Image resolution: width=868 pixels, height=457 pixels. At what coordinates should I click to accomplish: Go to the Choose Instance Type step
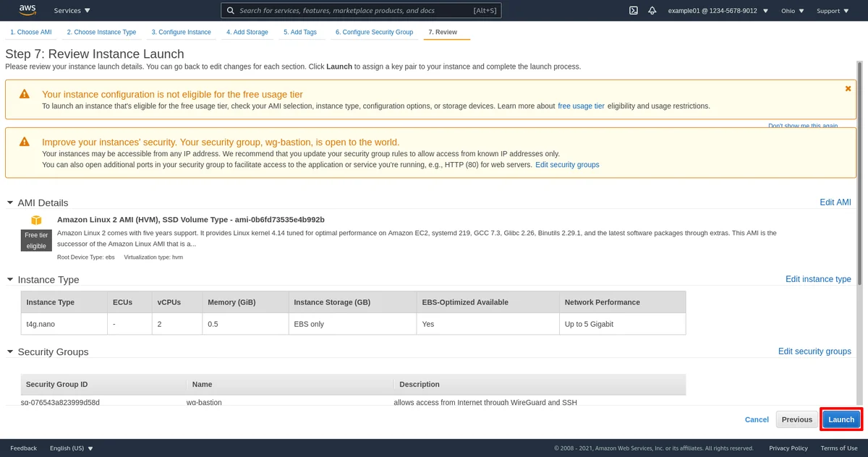(x=101, y=33)
